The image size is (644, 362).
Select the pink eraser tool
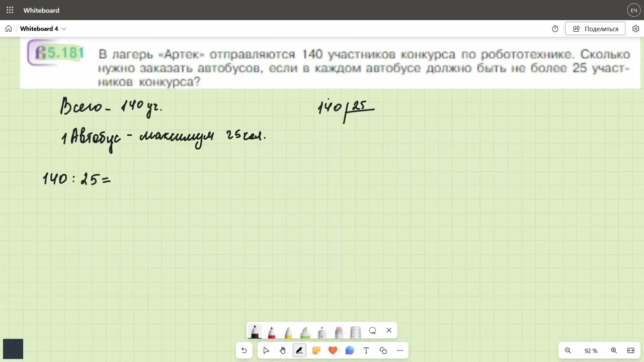click(x=339, y=332)
